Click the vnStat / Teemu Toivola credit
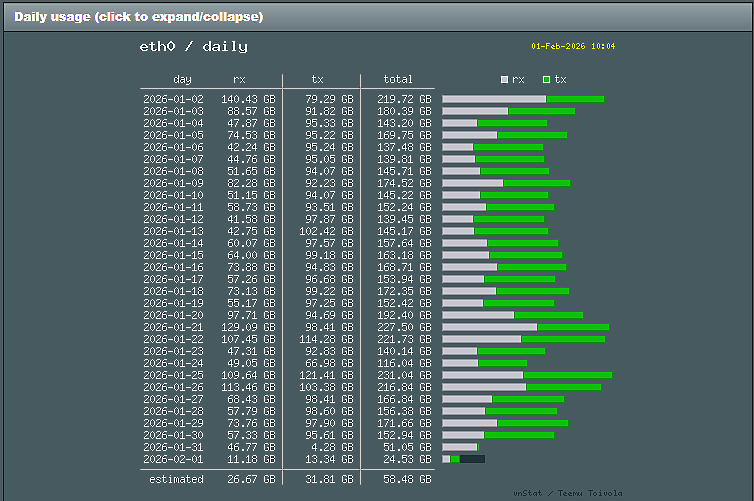This screenshot has height=501, width=754. [x=567, y=493]
